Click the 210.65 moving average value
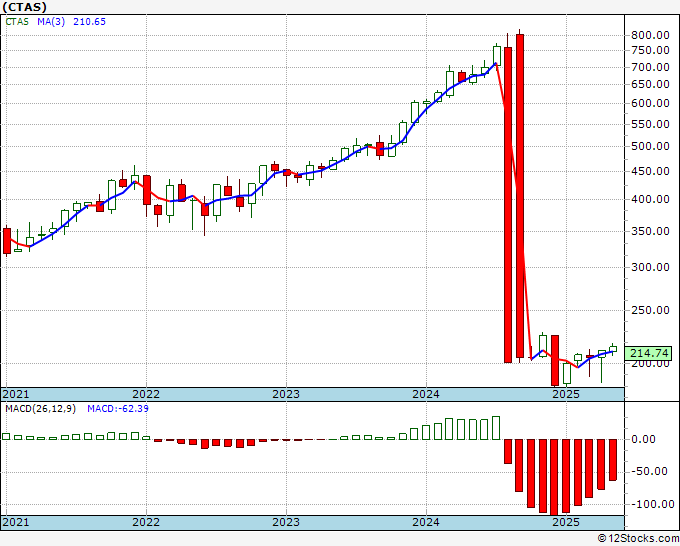This screenshot has height=546, width=680. 89,22
